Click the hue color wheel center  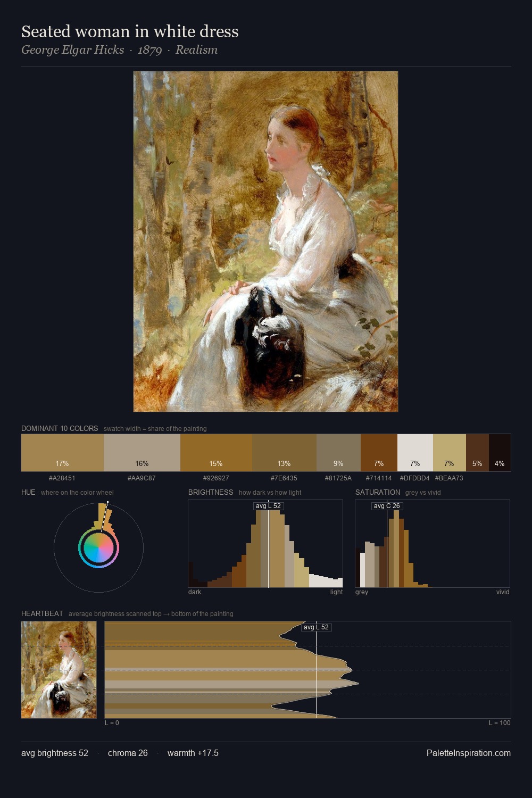pyautogui.click(x=98, y=547)
